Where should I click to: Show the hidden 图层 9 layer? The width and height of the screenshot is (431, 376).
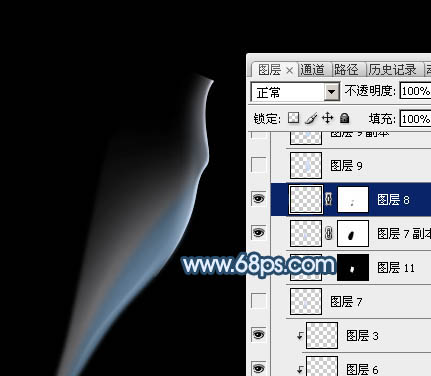[x=259, y=165]
